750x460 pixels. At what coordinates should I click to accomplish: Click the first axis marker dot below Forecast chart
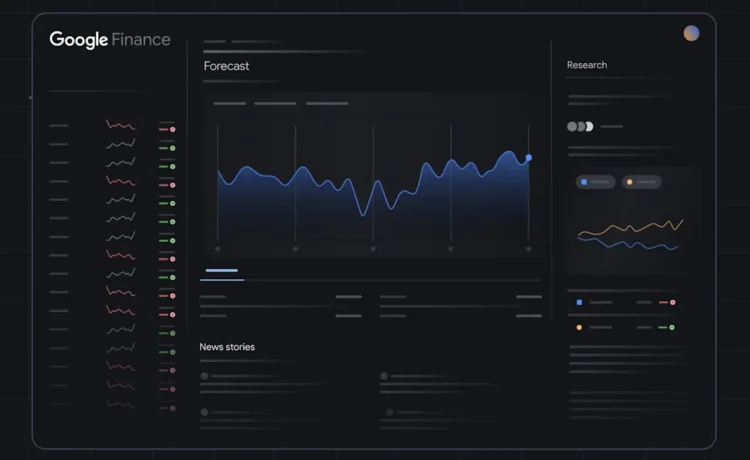tap(218, 249)
